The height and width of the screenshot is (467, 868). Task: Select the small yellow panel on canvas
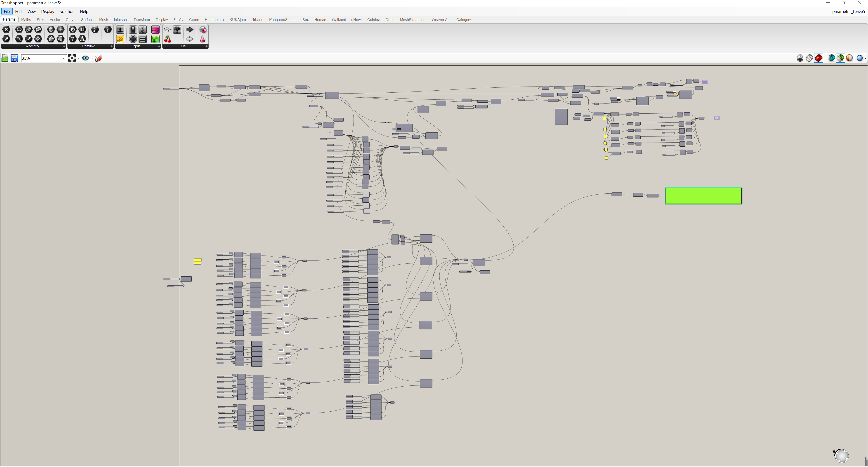pyautogui.click(x=198, y=261)
